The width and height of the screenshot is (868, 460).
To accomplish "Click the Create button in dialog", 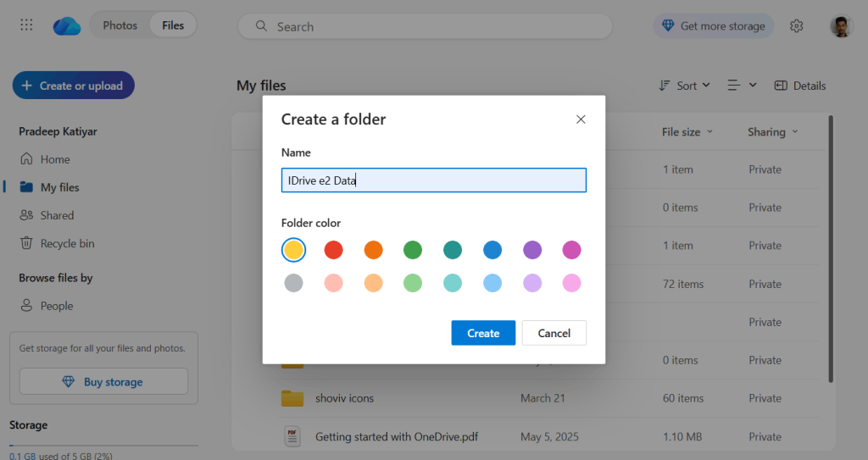I will pos(483,333).
